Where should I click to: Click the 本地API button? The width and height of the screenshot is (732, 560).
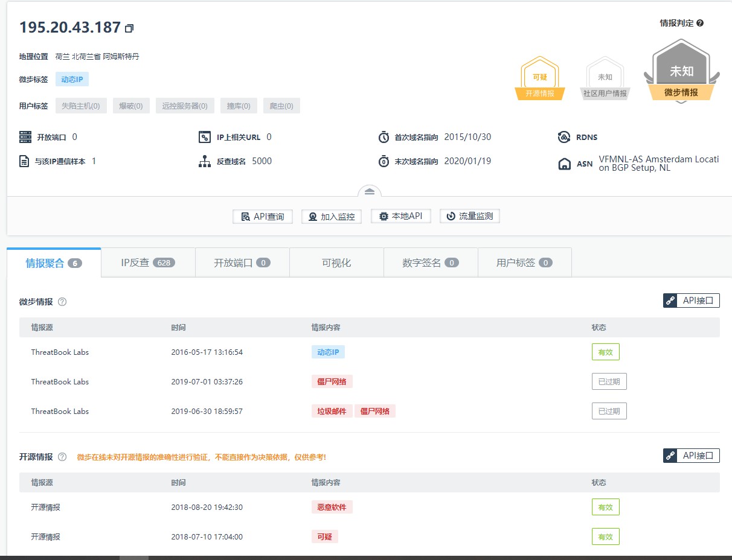401,216
